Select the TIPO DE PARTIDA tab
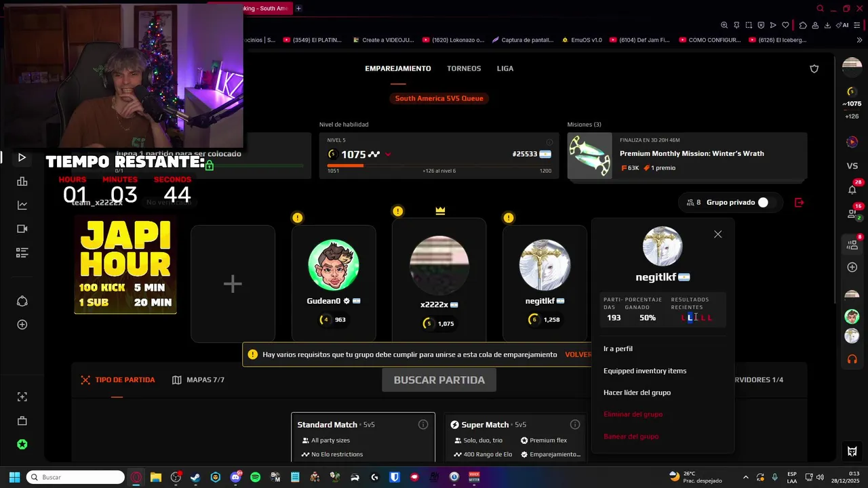Image resolution: width=868 pixels, height=488 pixels. click(117, 380)
